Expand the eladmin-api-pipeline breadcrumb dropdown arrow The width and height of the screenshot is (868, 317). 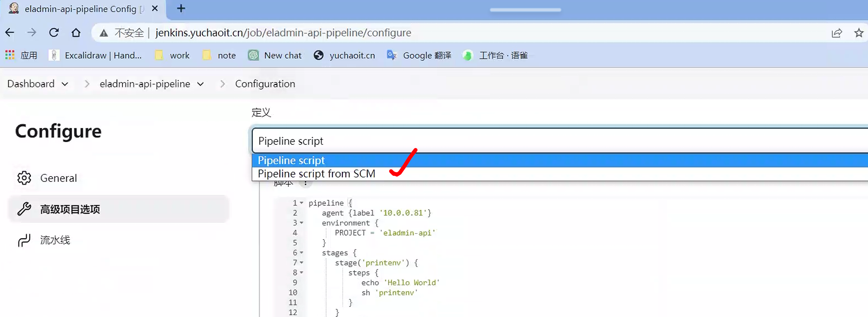coord(200,84)
